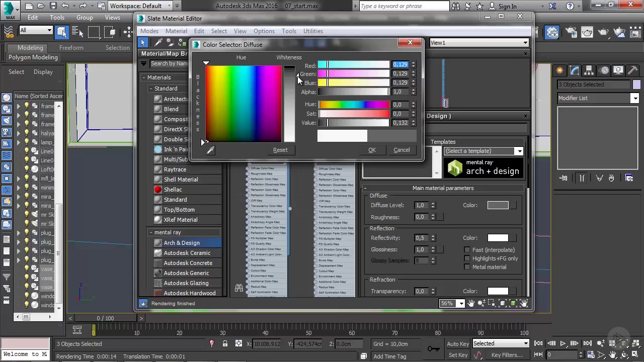644x362 pixels.
Task: Click the Rendered Frame Window icon
Action: click(x=587, y=33)
